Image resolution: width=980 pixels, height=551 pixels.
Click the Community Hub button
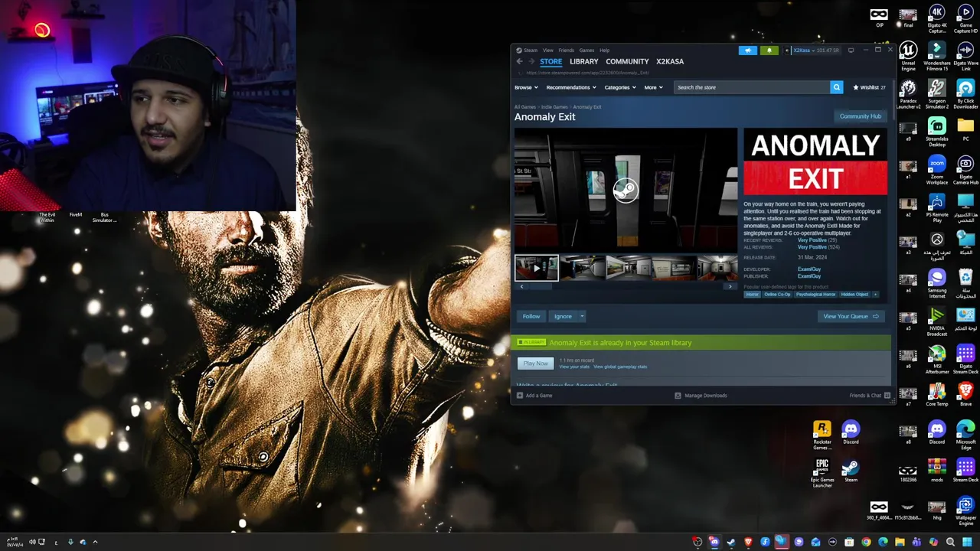pyautogui.click(x=861, y=116)
